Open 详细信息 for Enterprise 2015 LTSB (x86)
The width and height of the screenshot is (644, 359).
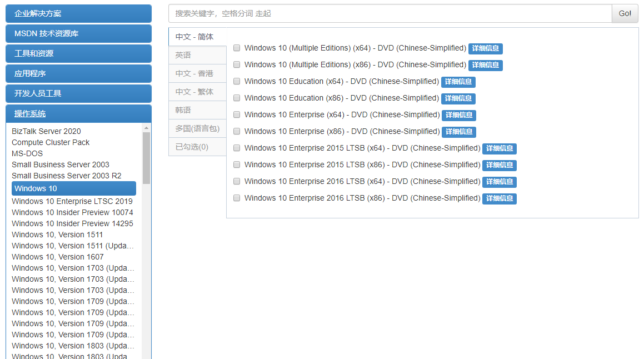point(499,166)
